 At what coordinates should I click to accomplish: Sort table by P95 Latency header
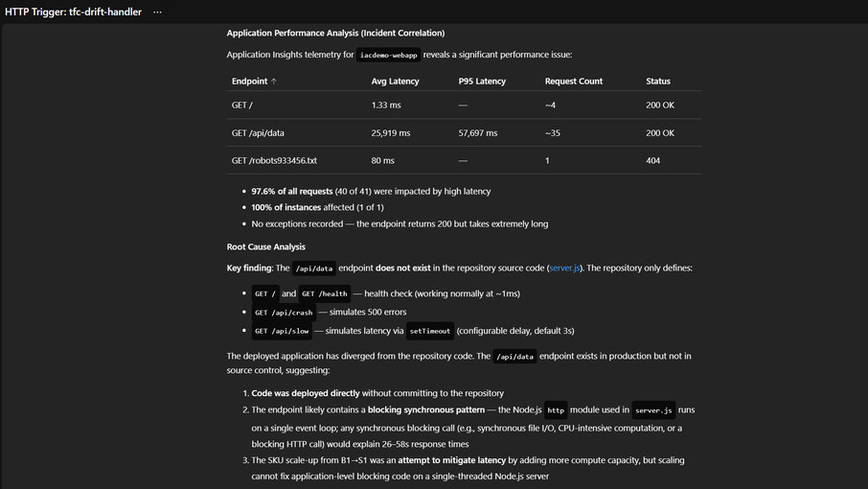tap(482, 81)
